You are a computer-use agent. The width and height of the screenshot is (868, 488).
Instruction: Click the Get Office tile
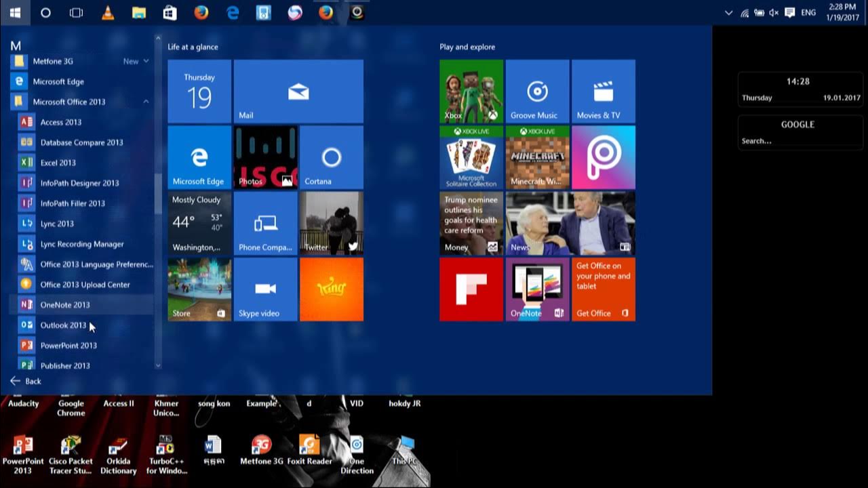click(604, 289)
